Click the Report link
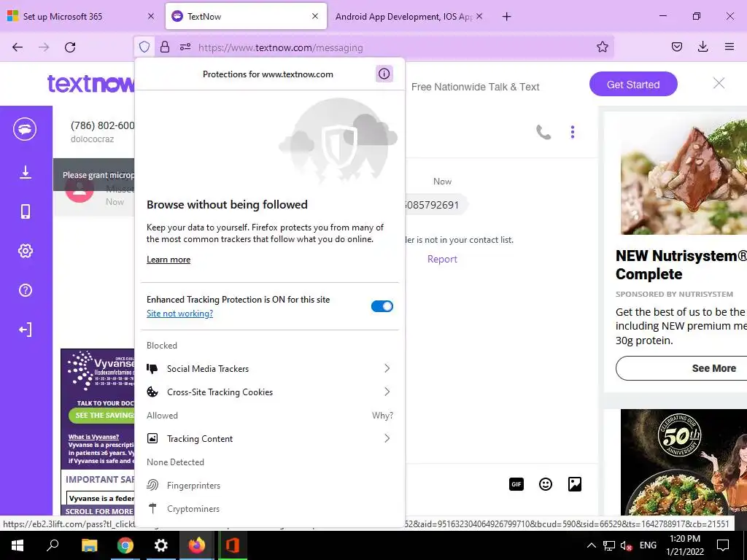The width and height of the screenshot is (747, 560). (442, 259)
